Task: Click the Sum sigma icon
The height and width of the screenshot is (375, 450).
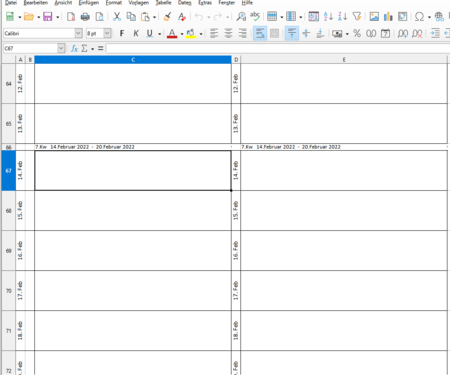Action: (85, 48)
